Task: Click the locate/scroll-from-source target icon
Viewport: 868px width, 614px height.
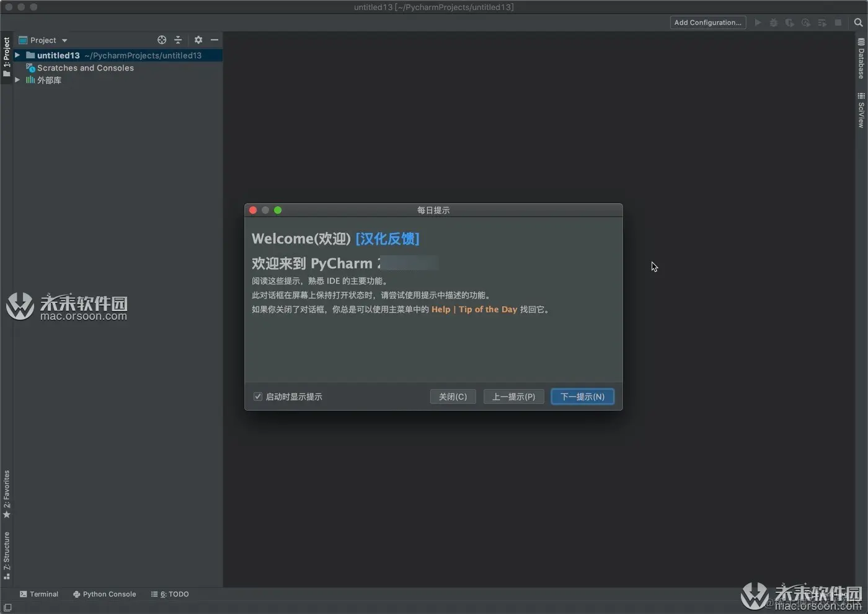Action: click(162, 40)
